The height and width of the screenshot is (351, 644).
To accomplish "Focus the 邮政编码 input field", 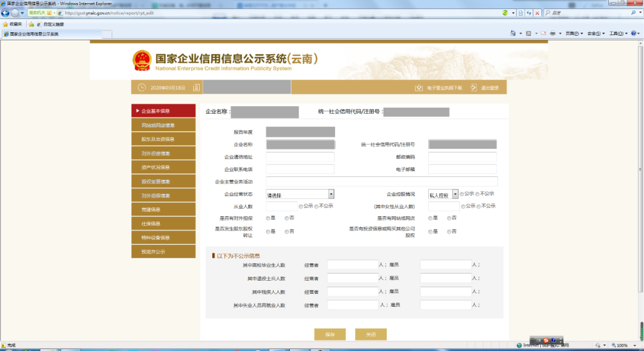I will tap(463, 157).
